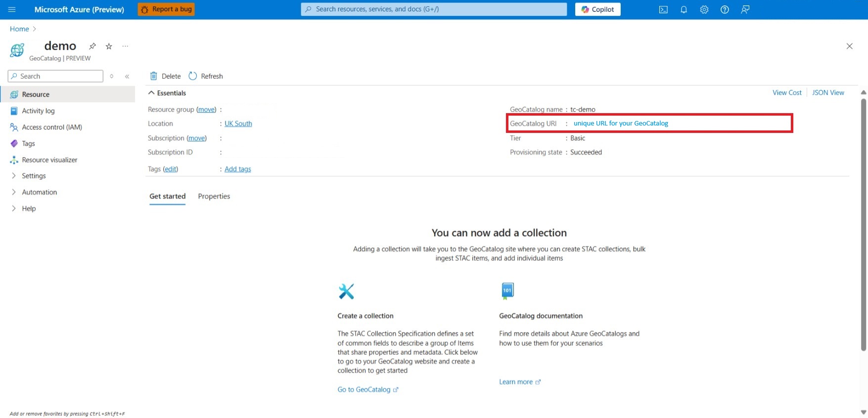Screen dimensions: 868x418
Task: Click the Home breadcrumb link
Action: pyautogui.click(x=19, y=29)
